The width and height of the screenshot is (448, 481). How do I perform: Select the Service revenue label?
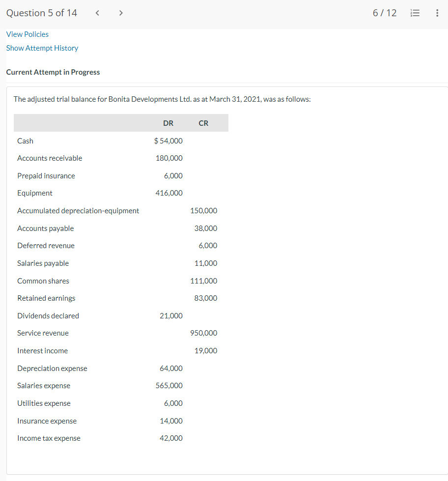(43, 333)
